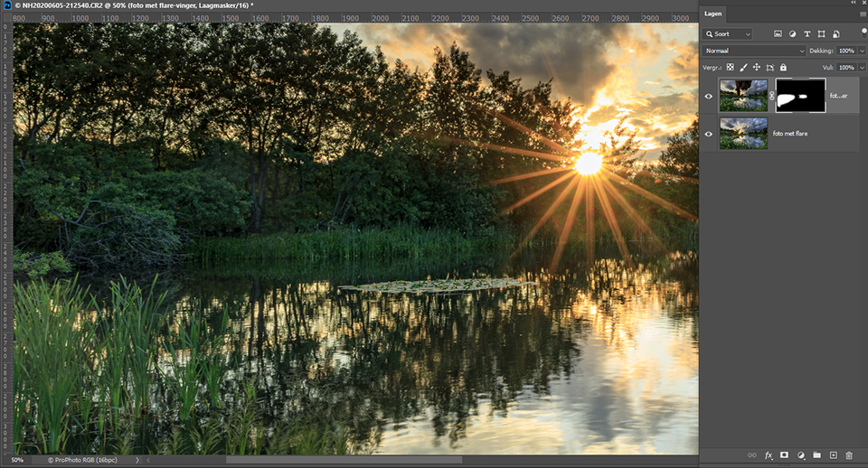Open the fx layer styles menu

(769, 455)
